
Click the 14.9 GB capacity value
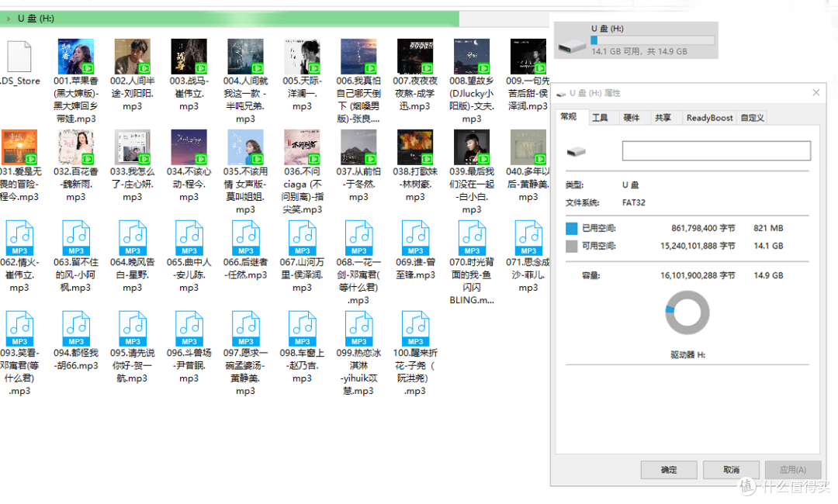[x=768, y=275]
